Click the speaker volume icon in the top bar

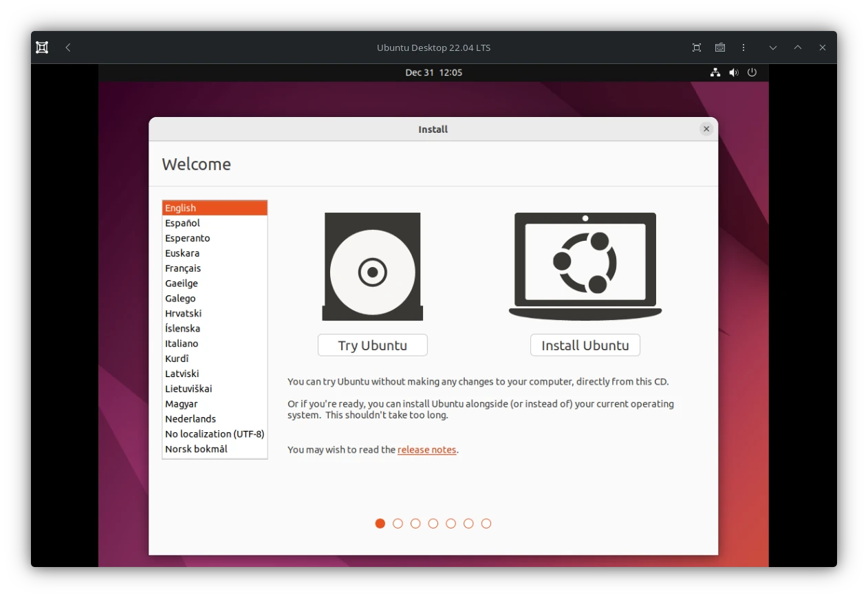click(733, 72)
